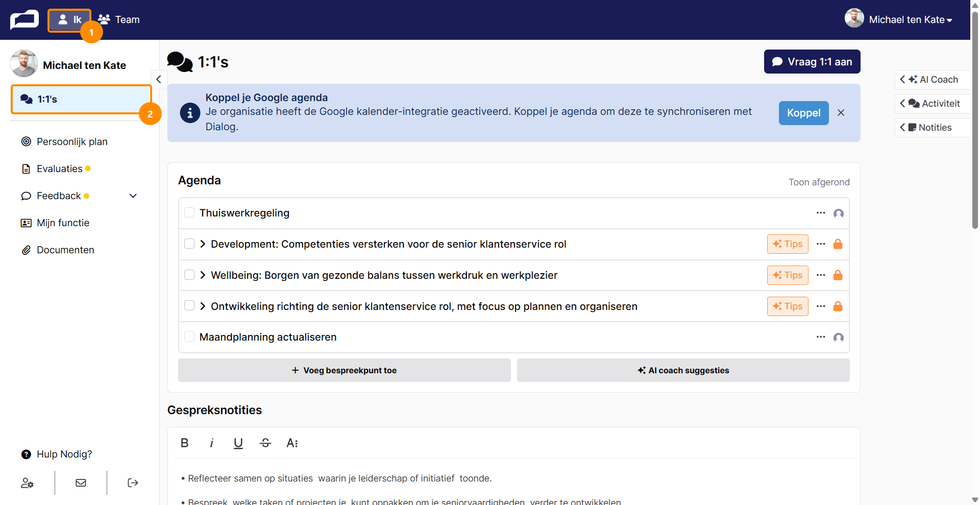980x505 pixels.
Task: Open more options for Thuiswerkregeling
Action: pos(821,213)
